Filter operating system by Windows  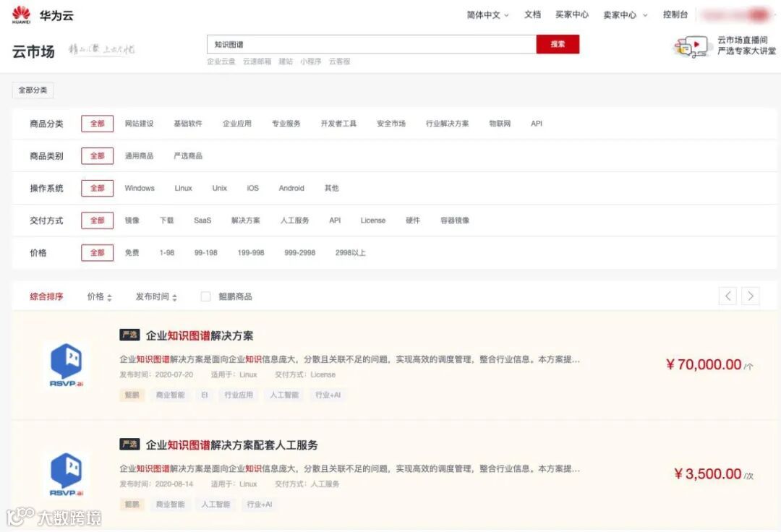tap(140, 188)
